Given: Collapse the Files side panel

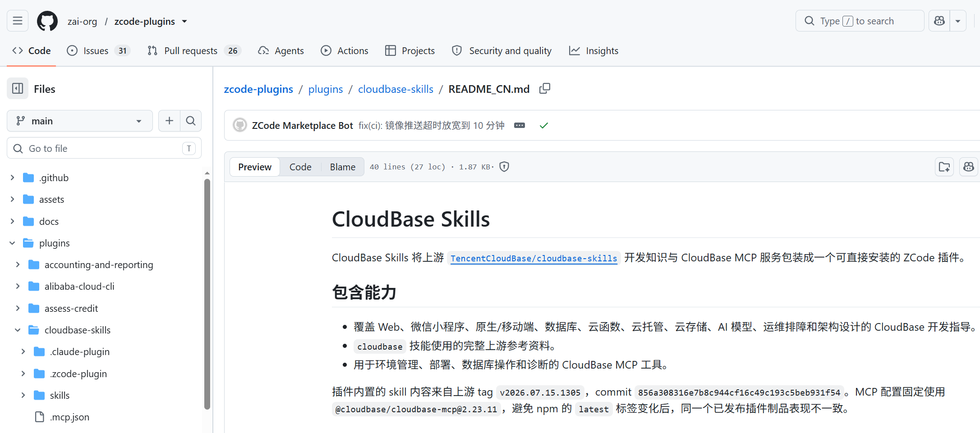Looking at the screenshot, I should (18, 89).
